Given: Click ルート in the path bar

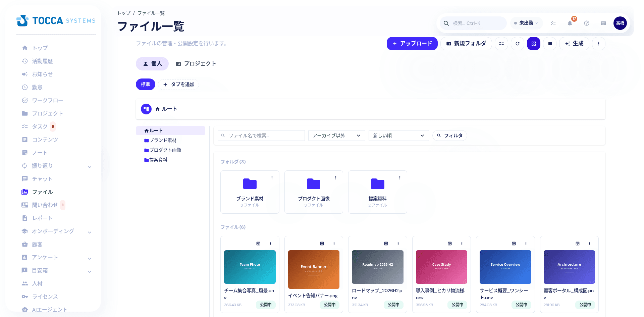Looking at the screenshot, I should [x=166, y=109].
